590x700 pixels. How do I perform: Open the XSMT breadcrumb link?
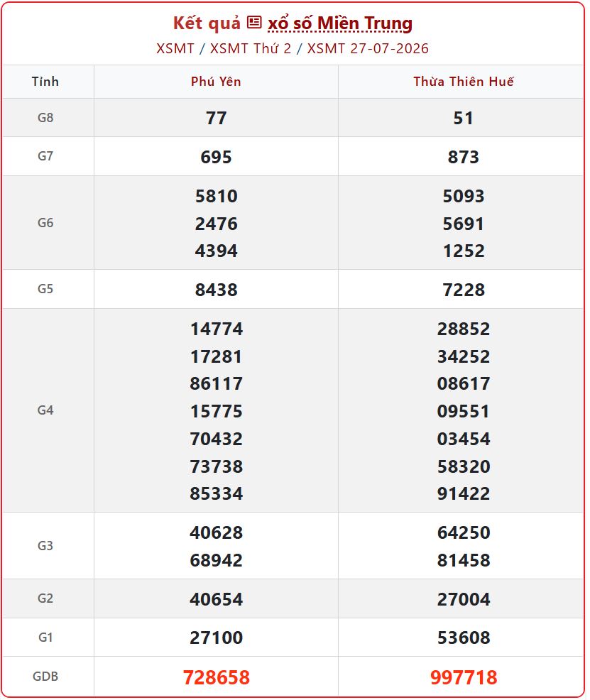[175, 48]
